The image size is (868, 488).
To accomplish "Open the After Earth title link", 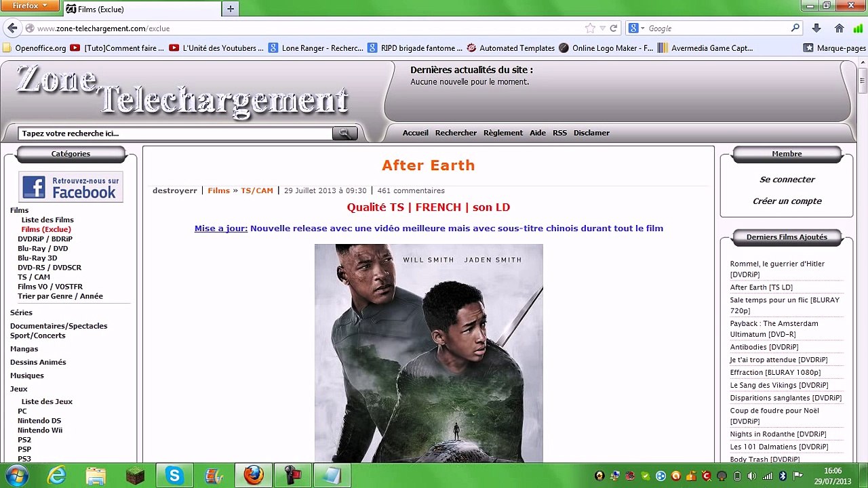I will (429, 165).
